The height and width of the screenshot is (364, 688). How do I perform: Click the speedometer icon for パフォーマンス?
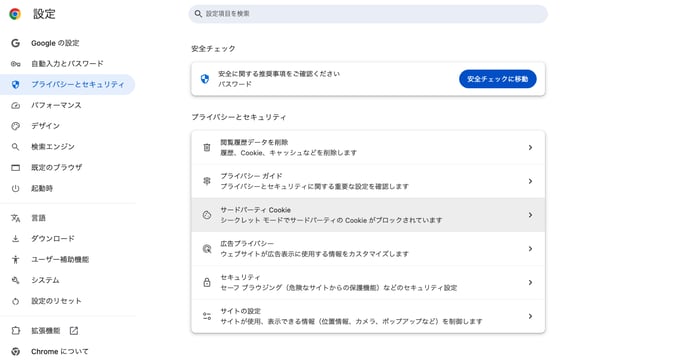[15, 105]
